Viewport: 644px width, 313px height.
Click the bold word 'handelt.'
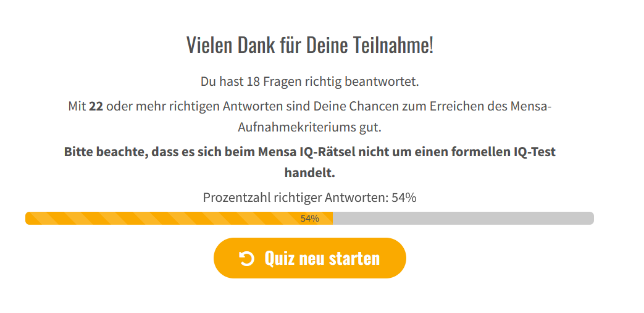pos(310,173)
